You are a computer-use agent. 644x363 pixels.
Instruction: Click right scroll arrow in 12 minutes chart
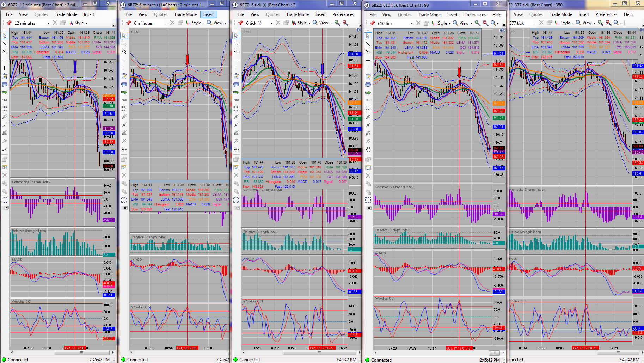(x=113, y=352)
